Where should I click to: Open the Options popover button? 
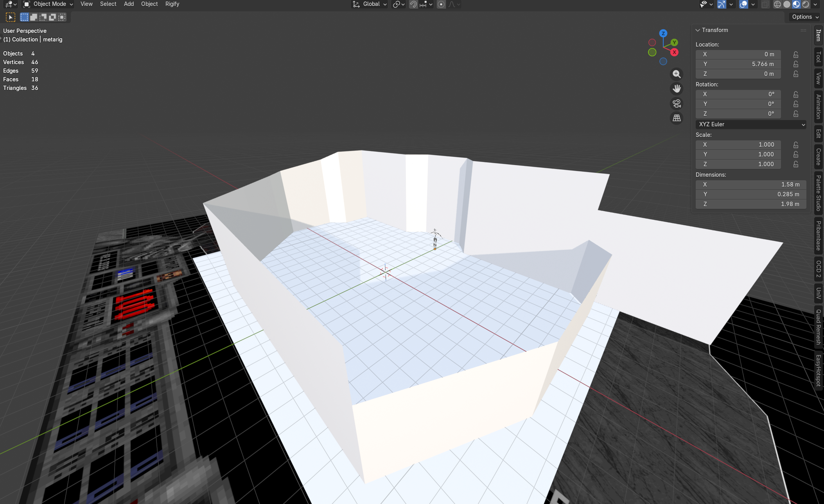point(805,17)
